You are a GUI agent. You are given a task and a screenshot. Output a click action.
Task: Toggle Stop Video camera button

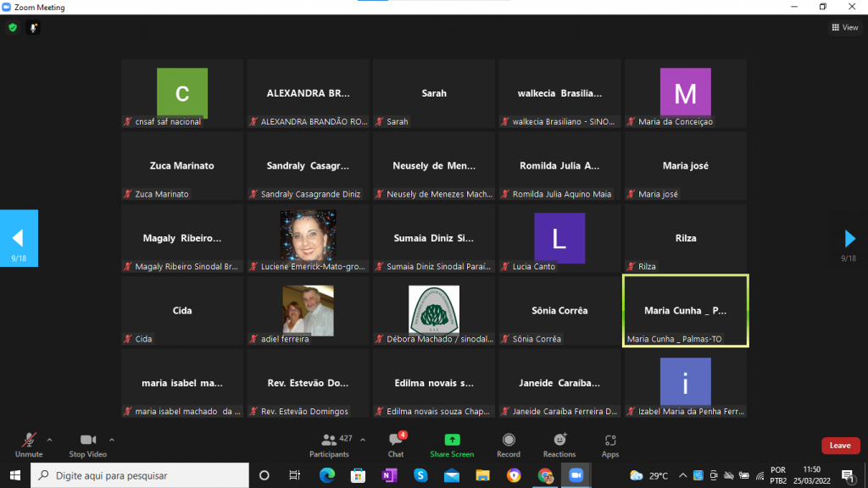point(88,444)
